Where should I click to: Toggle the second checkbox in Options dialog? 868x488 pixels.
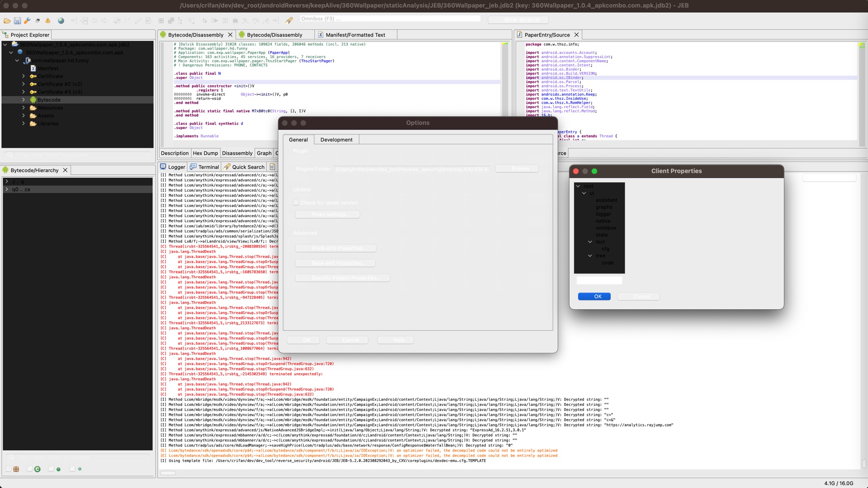296,202
